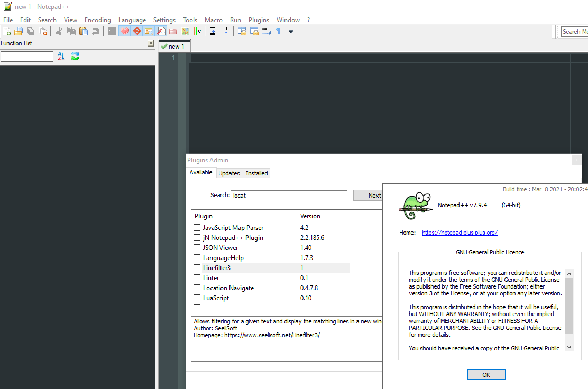Open the File menu
The height and width of the screenshot is (389, 588).
click(8, 20)
